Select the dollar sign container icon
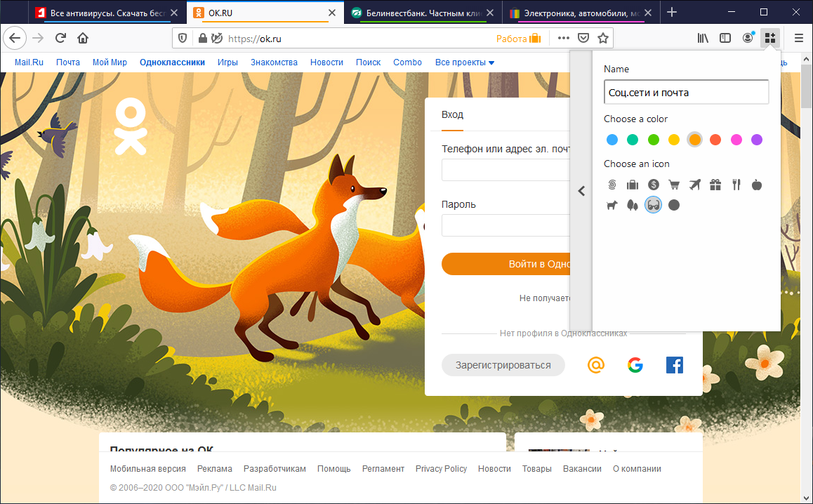Viewport: 813px width, 504px height. tap(654, 185)
